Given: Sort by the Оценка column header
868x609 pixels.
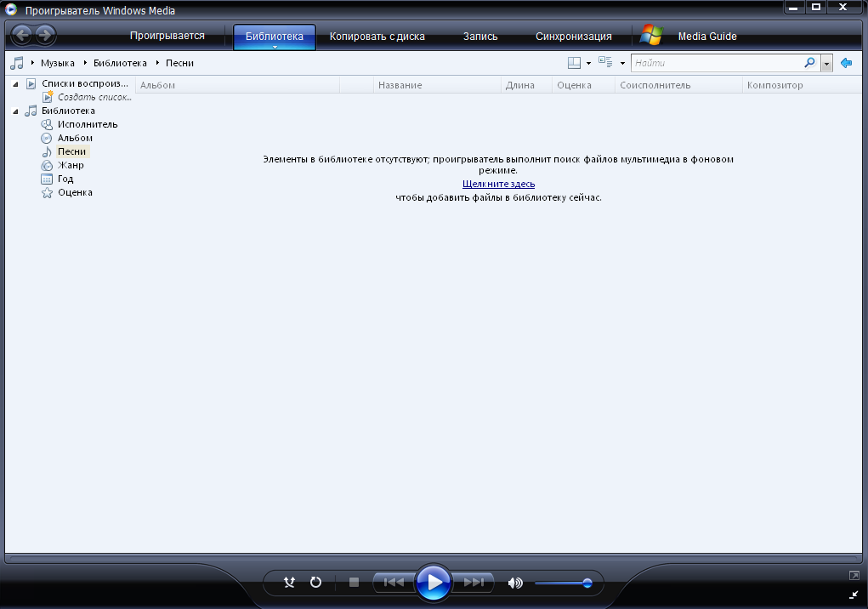Looking at the screenshot, I should [x=583, y=85].
